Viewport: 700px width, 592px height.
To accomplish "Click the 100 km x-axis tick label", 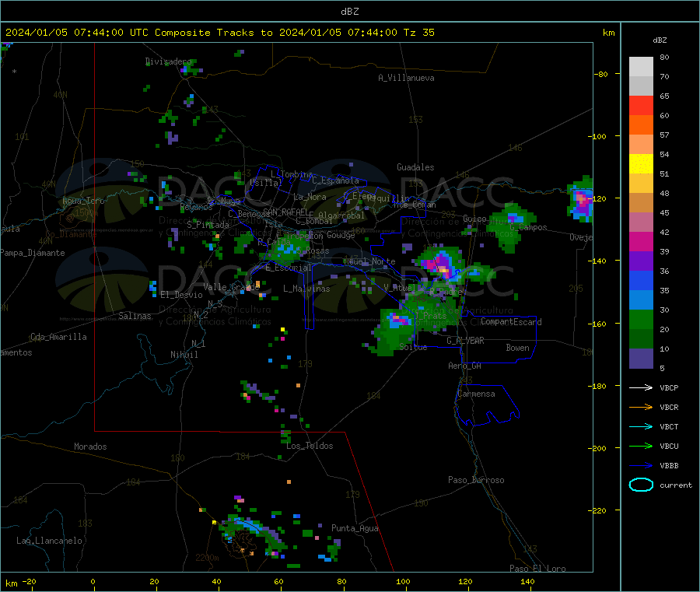I will pos(403,582).
